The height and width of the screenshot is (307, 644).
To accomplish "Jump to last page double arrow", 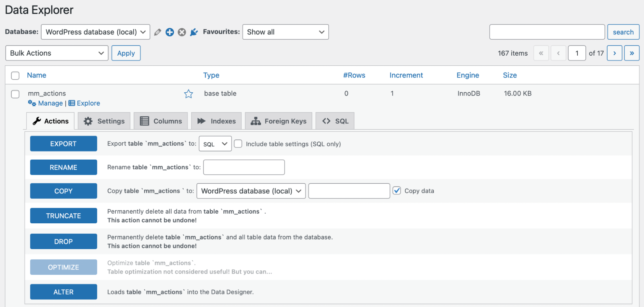I will pos(631,53).
